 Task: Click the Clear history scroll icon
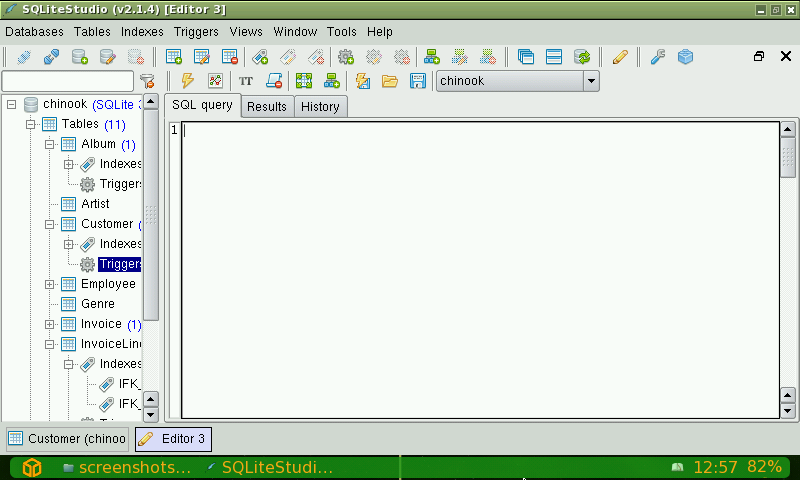[x=274, y=81]
